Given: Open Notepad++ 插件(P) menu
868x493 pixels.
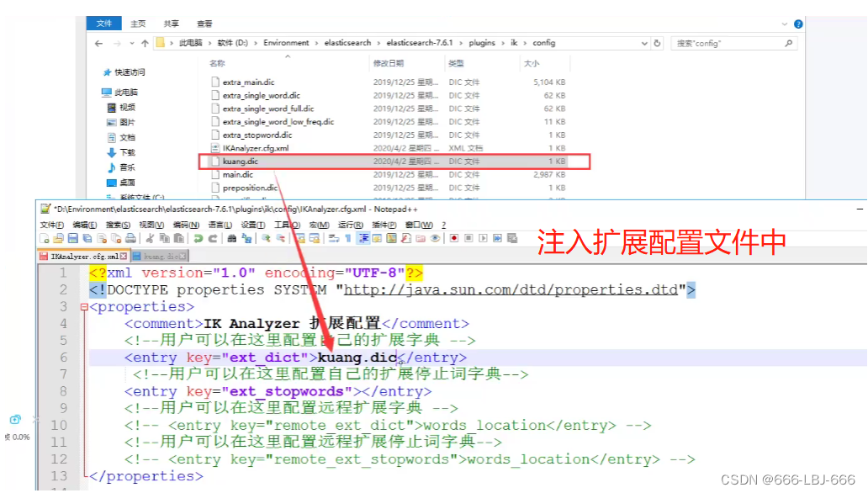Looking at the screenshot, I should (x=384, y=225).
